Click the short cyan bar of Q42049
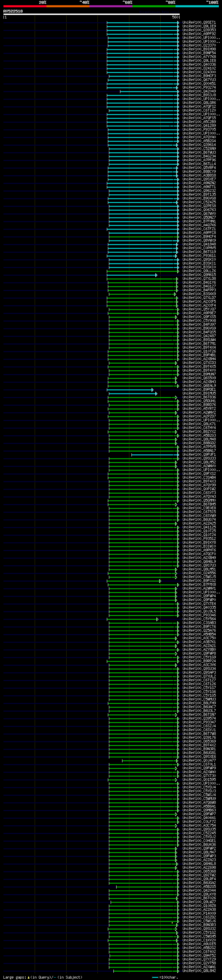The image size is (222, 980). [x=149, y=91]
